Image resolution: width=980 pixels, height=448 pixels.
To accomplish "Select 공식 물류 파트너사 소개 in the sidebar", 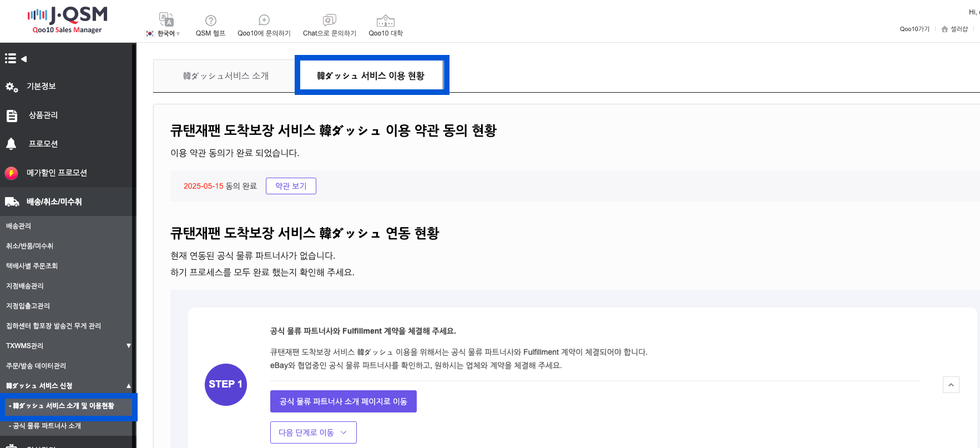I will 45,426.
